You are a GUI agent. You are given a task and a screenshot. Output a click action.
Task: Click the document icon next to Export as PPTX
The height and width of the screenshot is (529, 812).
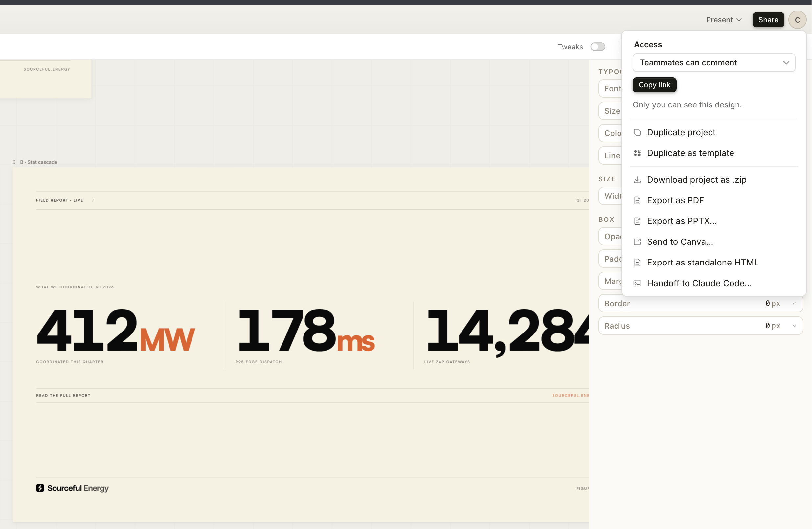click(637, 221)
